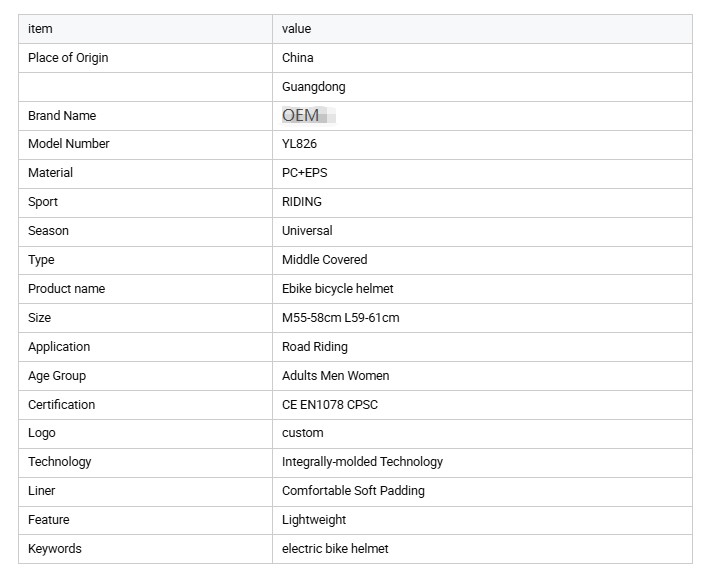
Task: Select the 'RIDING' sport value
Action: pyautogui.click(x=302, y=202)
